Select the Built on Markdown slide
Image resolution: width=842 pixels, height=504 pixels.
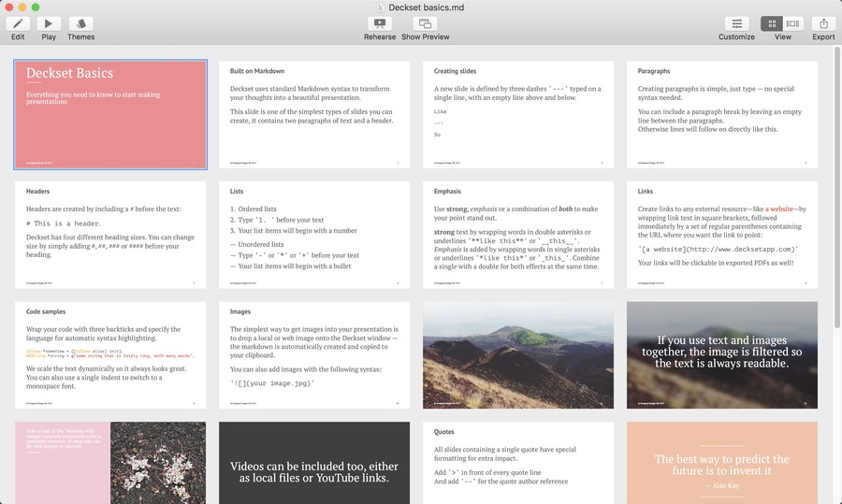point(314,114)
